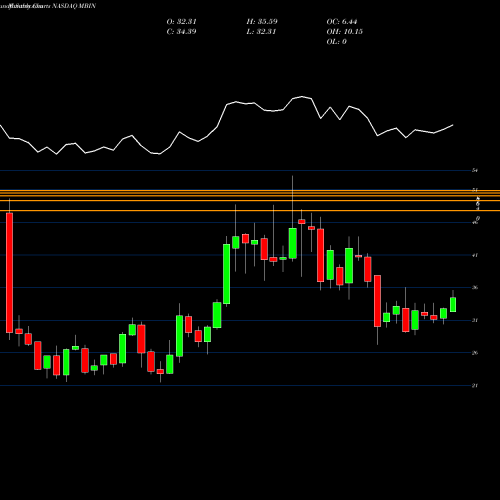Viewport: 500px width, 500px height.
Task: Click the OL: 0 reading
Action: point(337,42)
